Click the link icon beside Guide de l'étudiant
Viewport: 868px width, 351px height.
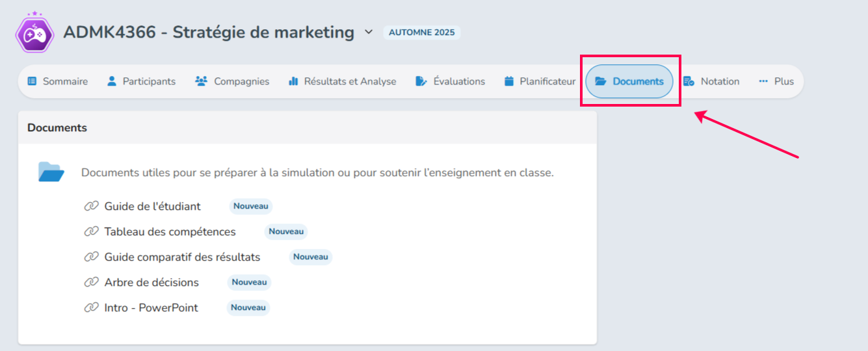coord(91,206)
